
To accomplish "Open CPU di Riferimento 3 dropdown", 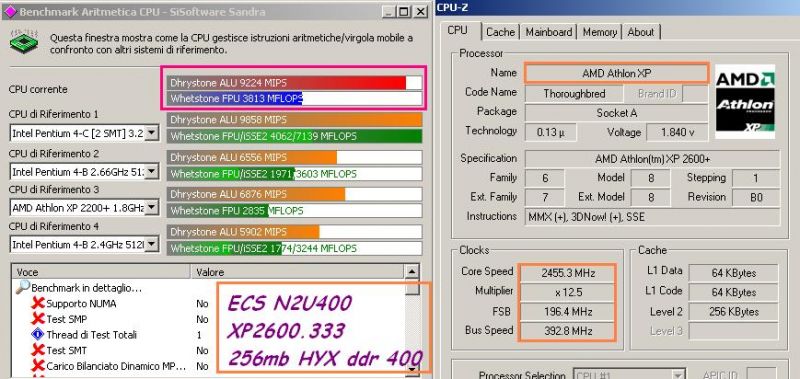I will (x=152, y=208).
